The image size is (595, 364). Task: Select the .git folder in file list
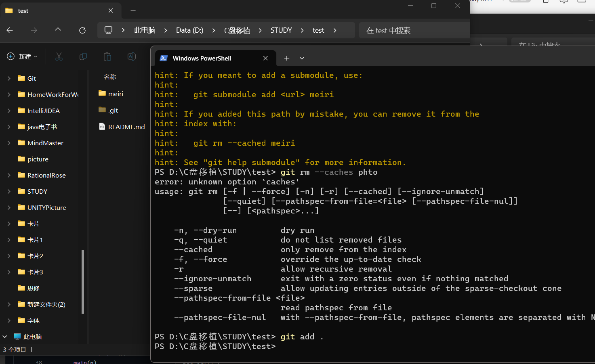click(109, 110)
